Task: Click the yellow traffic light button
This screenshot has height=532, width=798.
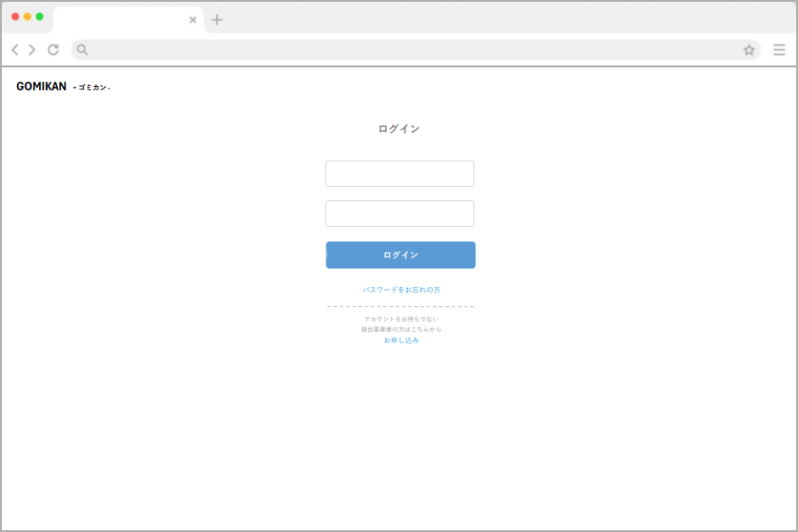Action: (26, 15)
